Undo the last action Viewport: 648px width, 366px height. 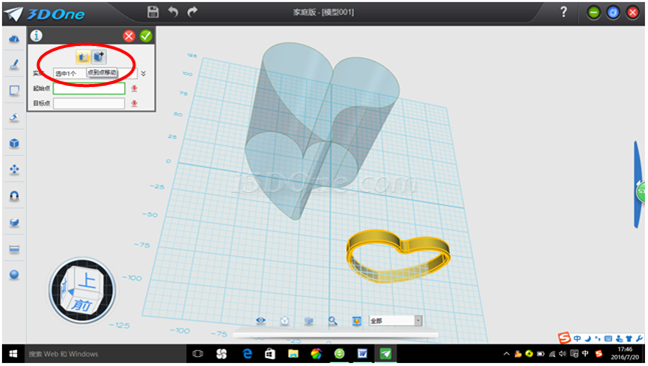pyautogui.click(x=173, y=12)
